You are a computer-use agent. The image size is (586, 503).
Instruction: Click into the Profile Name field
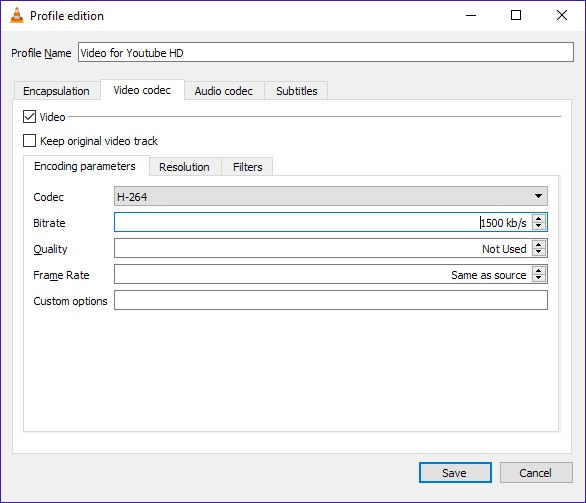[326, 52]
